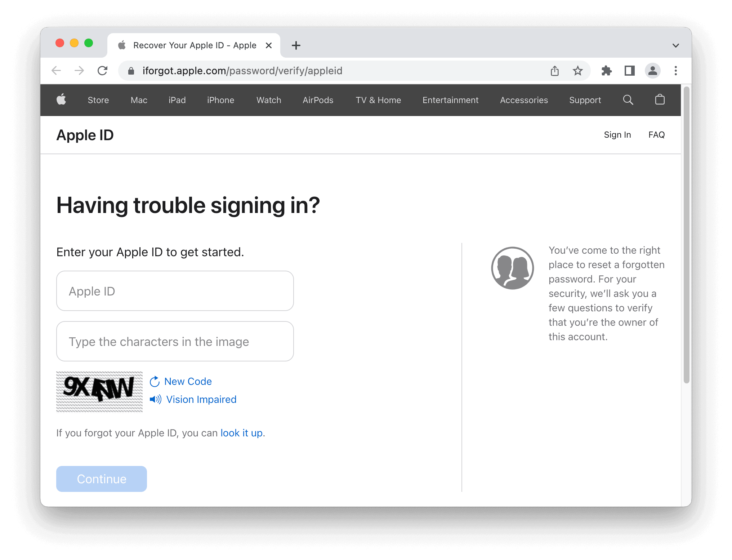Viewport: 732px width, 560px height.
Task: Click the browser extensions puzzle icon
Action: pyautogui.click(x=607, y=70)
